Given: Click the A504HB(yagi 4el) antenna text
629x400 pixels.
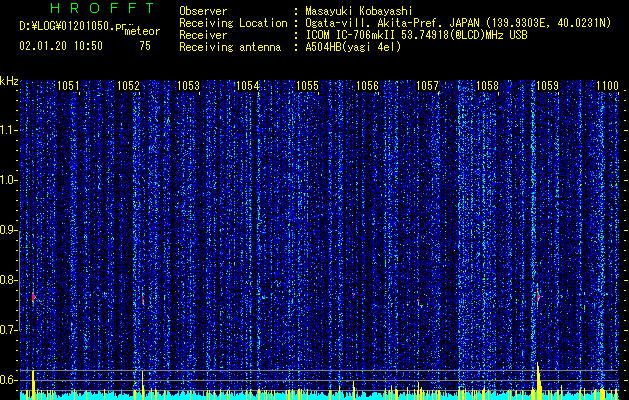Looking at the screenshot, I should coord(353,47).
